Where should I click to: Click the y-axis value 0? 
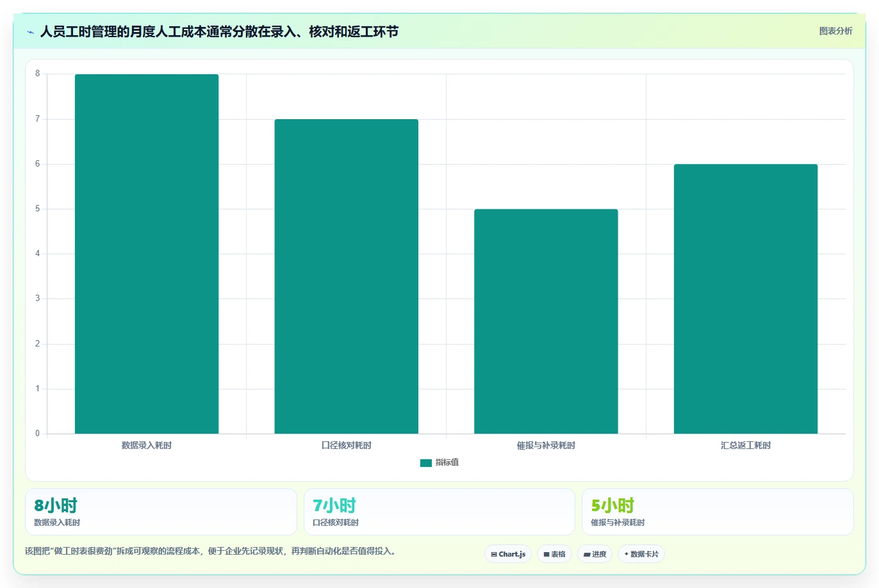pos(38,434)
